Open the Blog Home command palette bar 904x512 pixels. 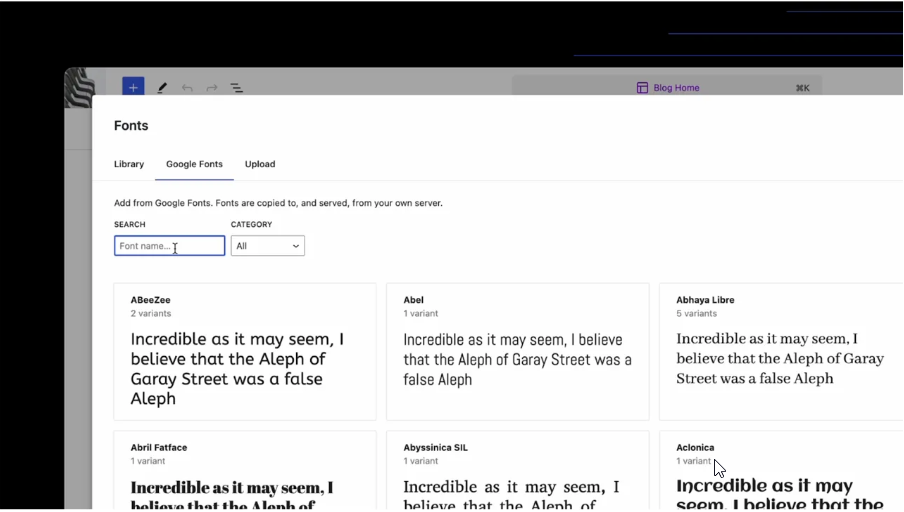pyautogui.click(x=667, y=87)
